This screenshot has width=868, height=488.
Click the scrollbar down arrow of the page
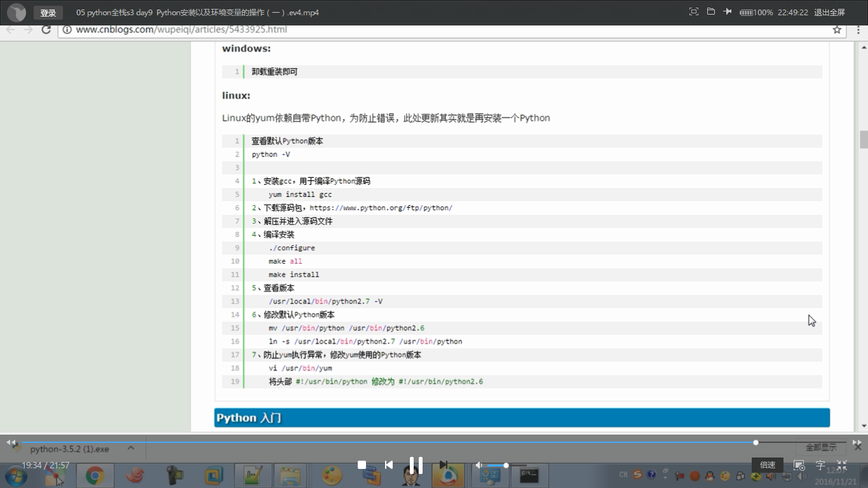[x=864, y=426]
